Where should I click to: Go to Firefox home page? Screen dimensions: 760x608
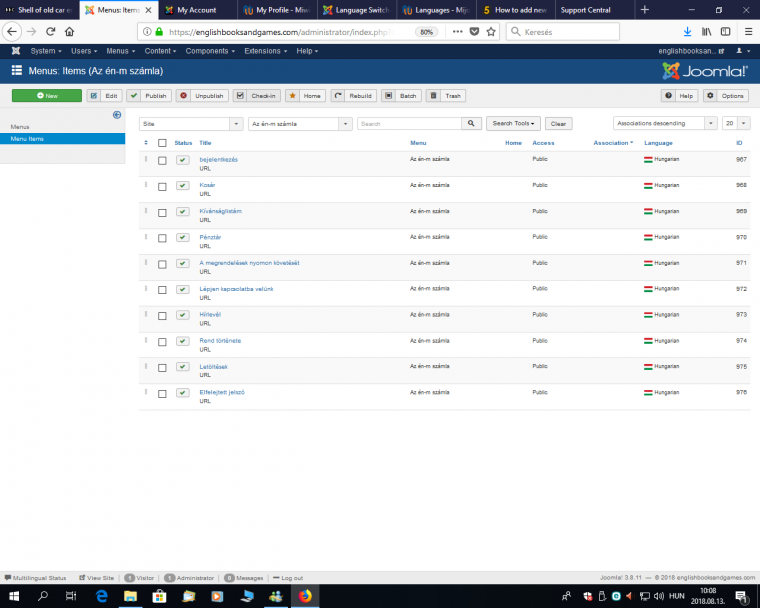pos(70,32)
